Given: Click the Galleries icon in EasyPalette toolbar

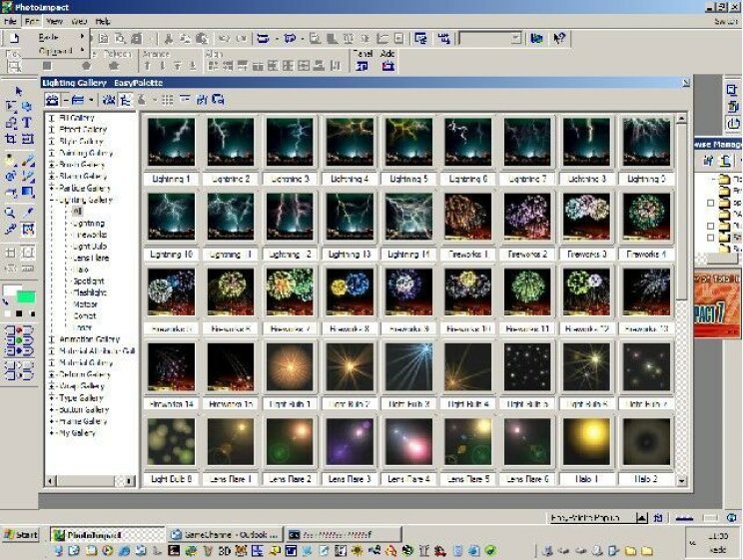Looking at the screenshot, I should click(x=53, y=100).
